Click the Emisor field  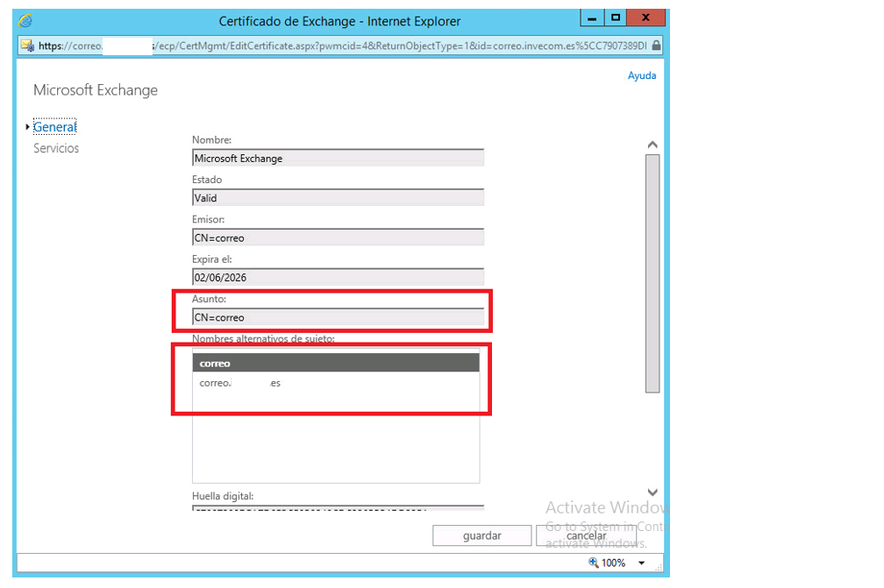338,237
